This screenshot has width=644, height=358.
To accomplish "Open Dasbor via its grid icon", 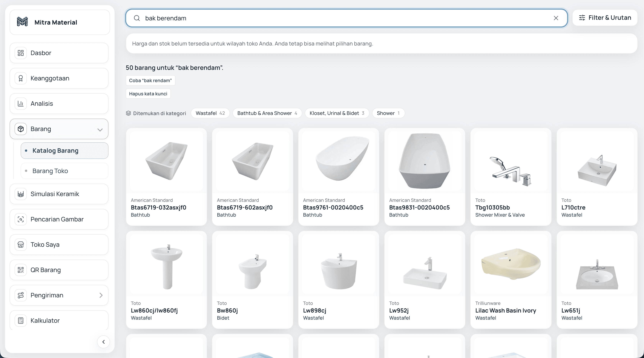I will [x=21, y=53].
